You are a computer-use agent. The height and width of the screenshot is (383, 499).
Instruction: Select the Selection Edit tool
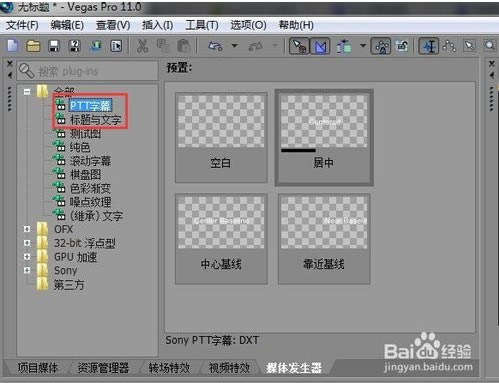(470, 46)
